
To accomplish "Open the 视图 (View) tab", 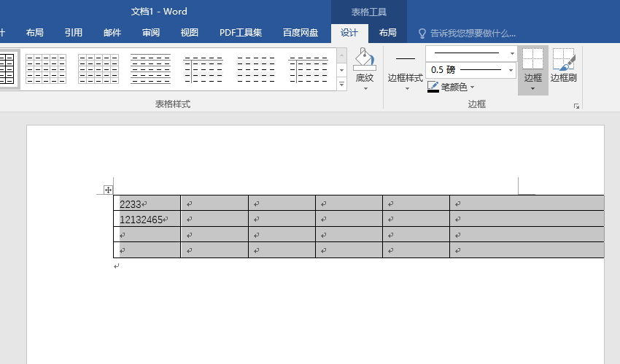I will pos(189,33).
